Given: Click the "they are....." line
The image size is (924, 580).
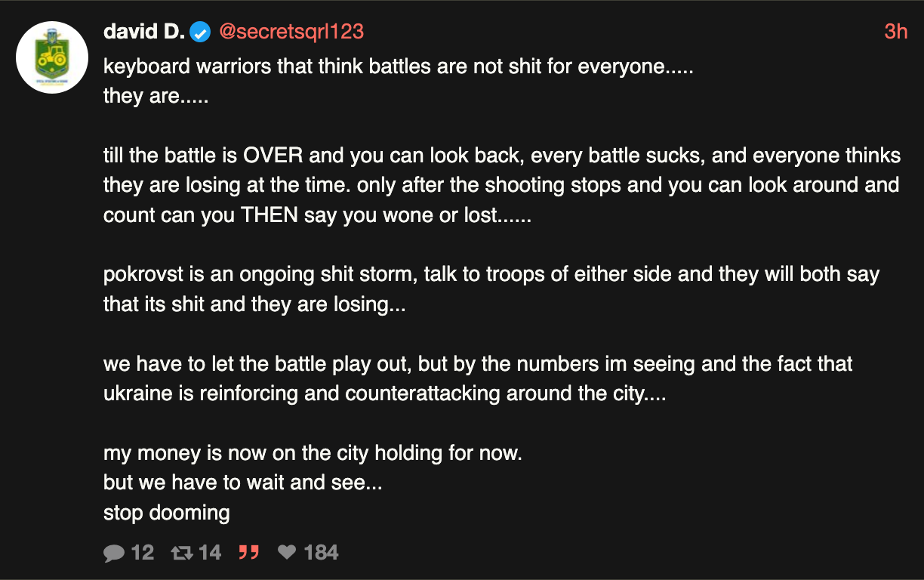Looking at the screenshot, I should click(156, 97).
